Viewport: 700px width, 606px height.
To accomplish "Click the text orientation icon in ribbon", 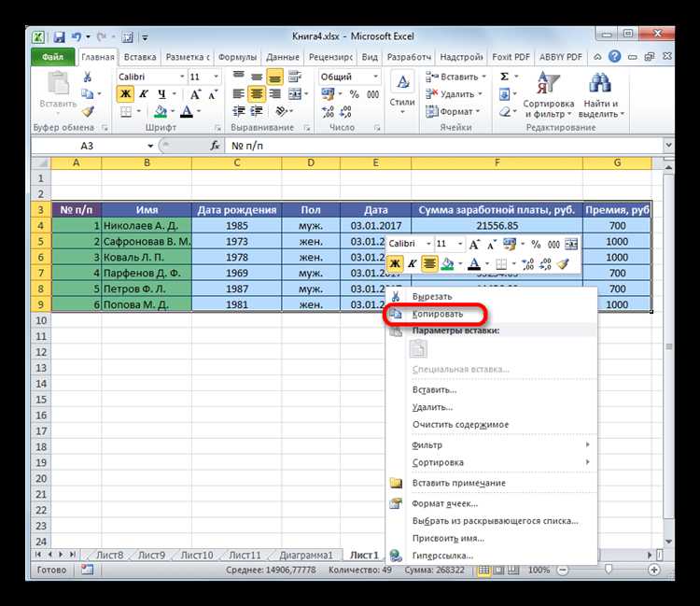I will coord(281,111).
